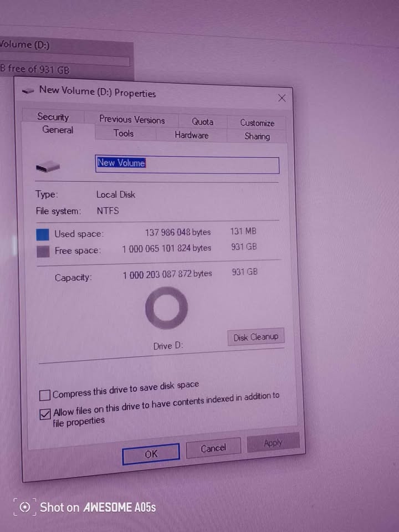This screenshot has width=399, height=532.
Task: Enable Compress this drive to save disk space
Action: 44,395
